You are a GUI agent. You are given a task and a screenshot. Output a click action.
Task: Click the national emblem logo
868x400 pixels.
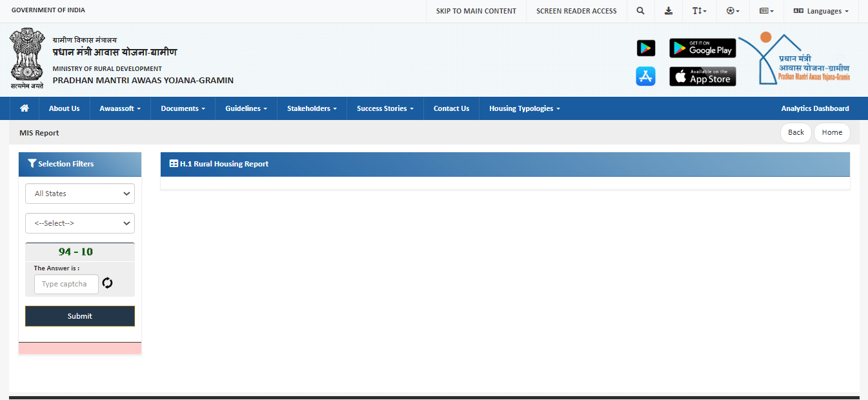click(26, 58)
